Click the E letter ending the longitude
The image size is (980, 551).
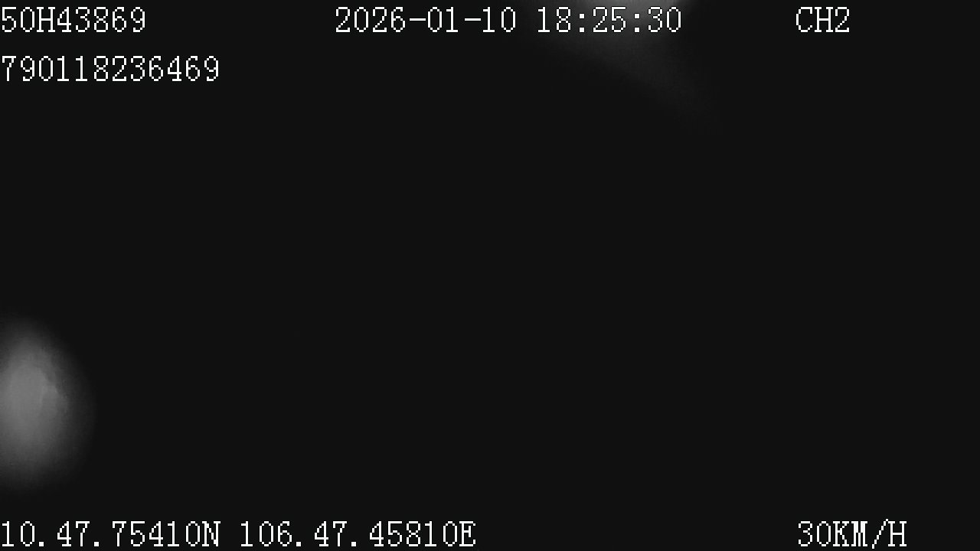click(x=467, y=534)
